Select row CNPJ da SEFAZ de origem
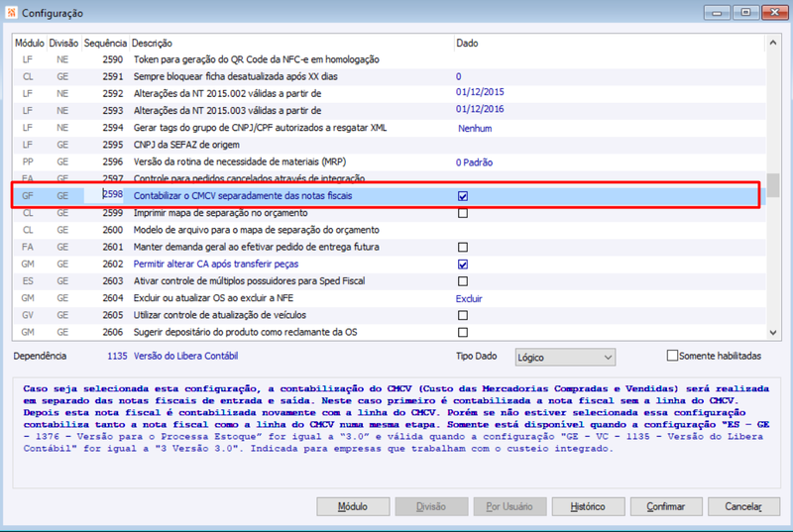This screenshot has height=532, width=793. (389, 145)
